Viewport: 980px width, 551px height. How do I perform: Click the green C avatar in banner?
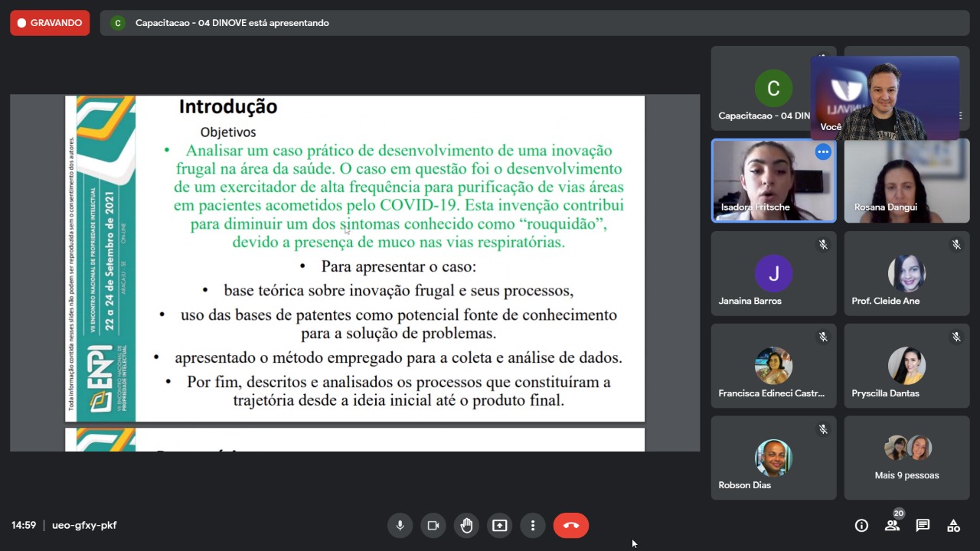[117, 23]
